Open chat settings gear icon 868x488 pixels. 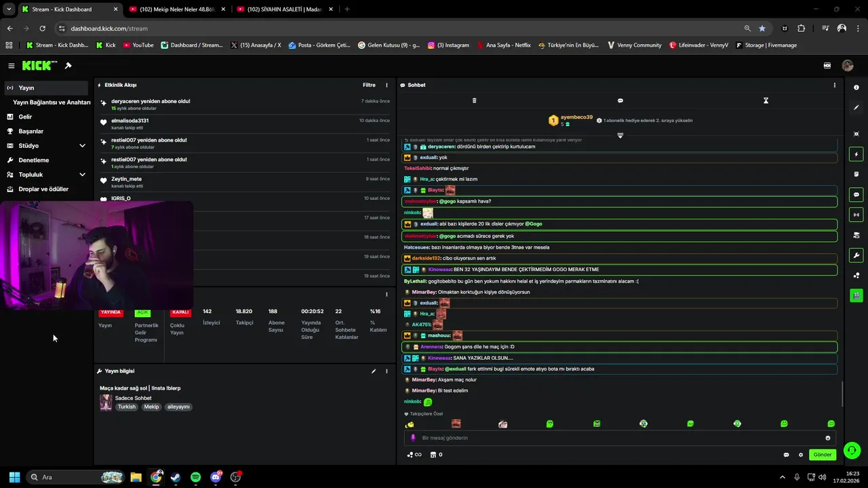pyautogui.click(x=801, y=455)
